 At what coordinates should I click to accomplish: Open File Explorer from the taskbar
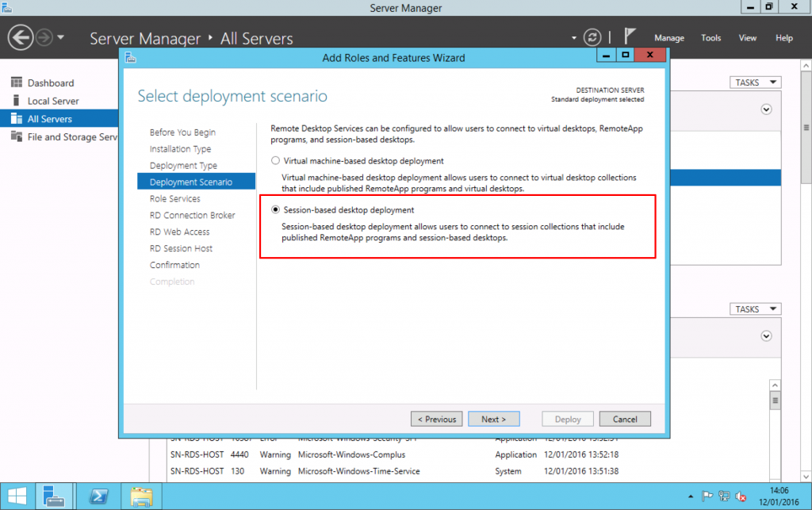tap(141, 496)
